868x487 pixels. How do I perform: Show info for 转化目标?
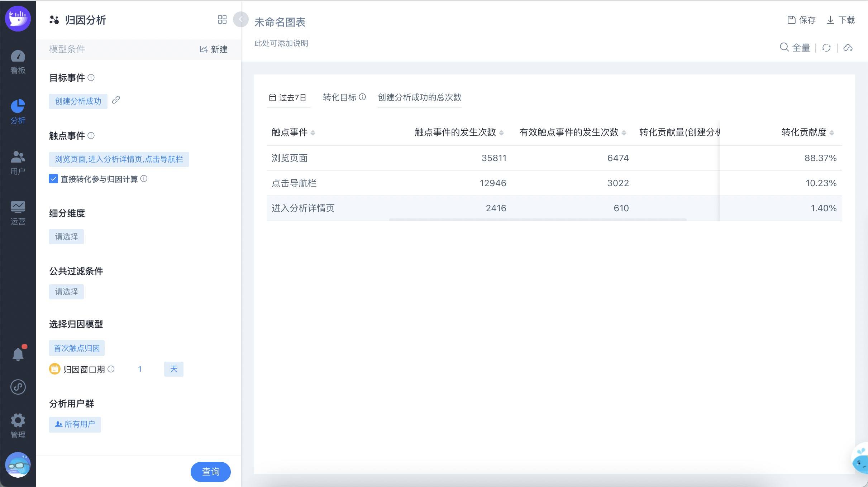click(x=362, y=97)
